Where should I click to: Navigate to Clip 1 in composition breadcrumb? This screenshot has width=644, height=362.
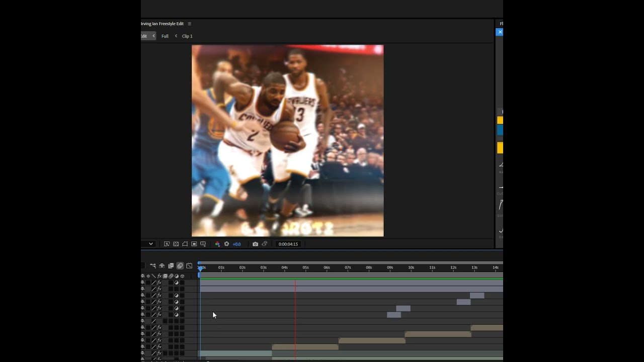(x=187, y=36)
